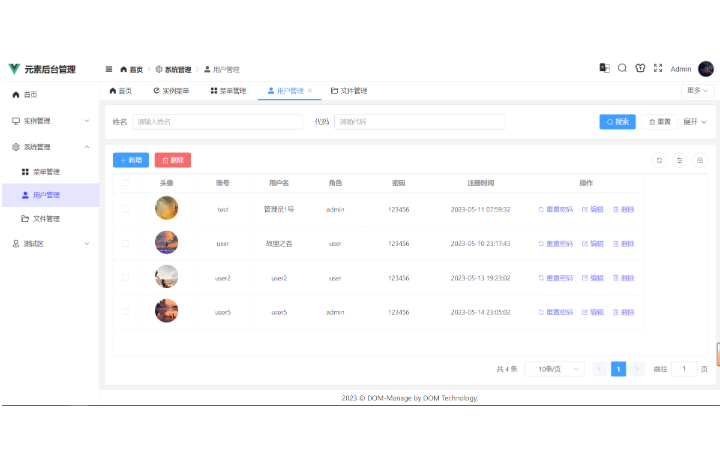Click the refresh table circular icon
The height and width of the screenshot is (450, 720).
pos(659,160)
